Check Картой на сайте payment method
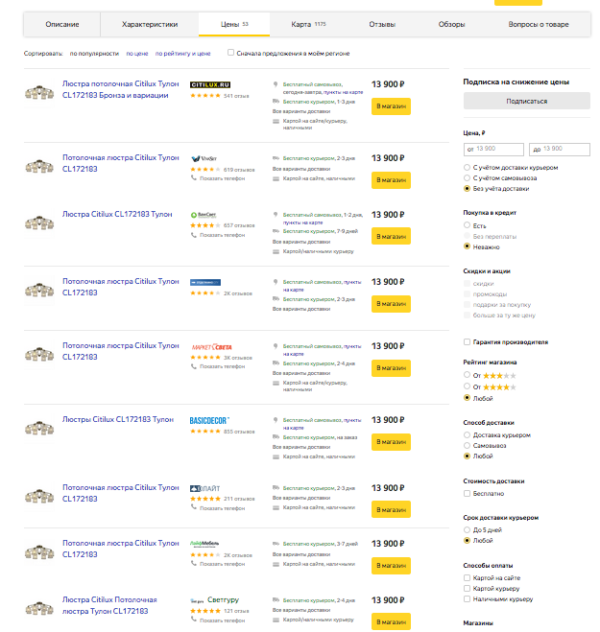The width and height of the screenshot is (600, 632). pos(467,578)
